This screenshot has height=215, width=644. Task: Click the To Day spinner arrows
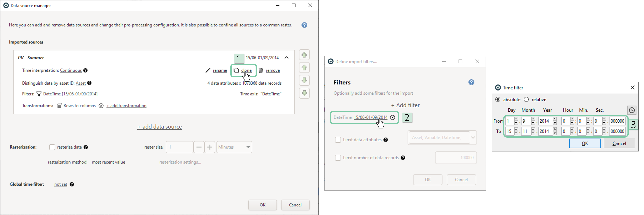point(516,131)
